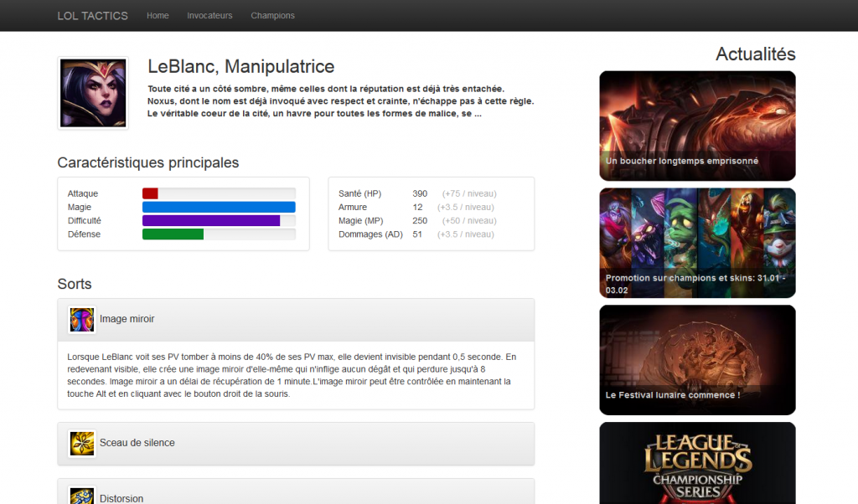The width and height of the screenshot is (858, 504).
Task: Open 'Le Festival lunaire commence !' news
Action: 697,360
